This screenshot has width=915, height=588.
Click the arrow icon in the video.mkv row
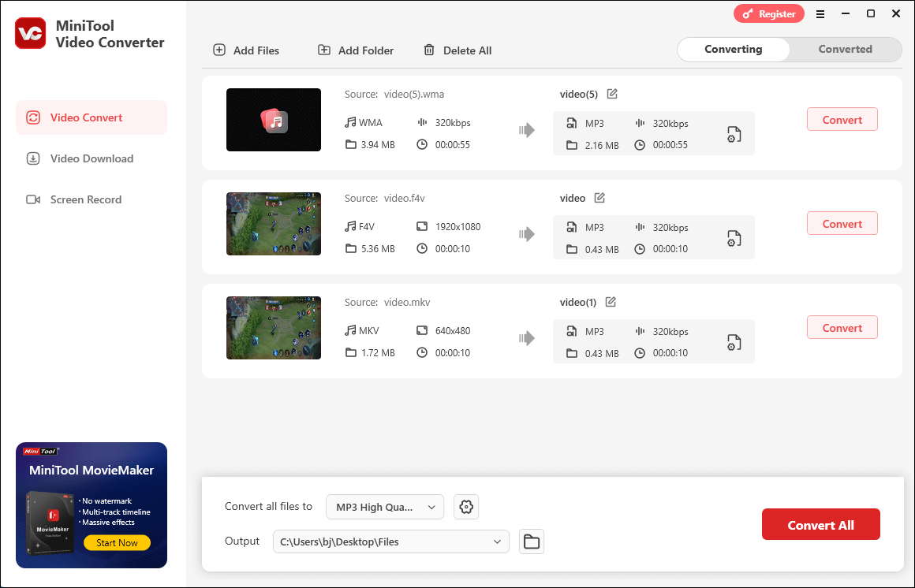click(x=527, y=338)
